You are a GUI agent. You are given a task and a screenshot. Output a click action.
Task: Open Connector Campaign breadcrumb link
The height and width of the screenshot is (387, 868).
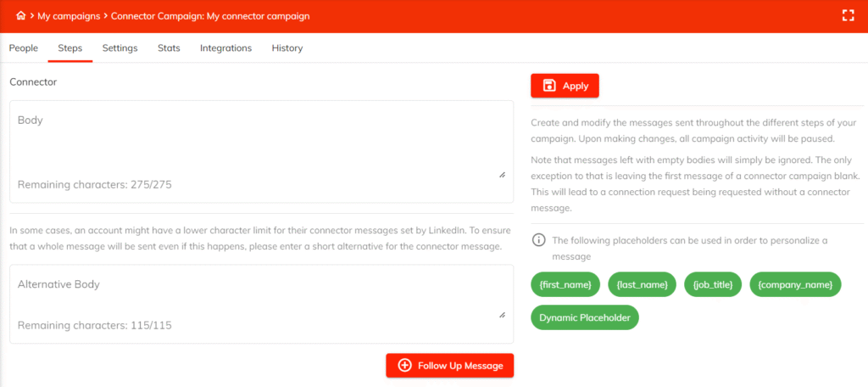click(210, 16)
